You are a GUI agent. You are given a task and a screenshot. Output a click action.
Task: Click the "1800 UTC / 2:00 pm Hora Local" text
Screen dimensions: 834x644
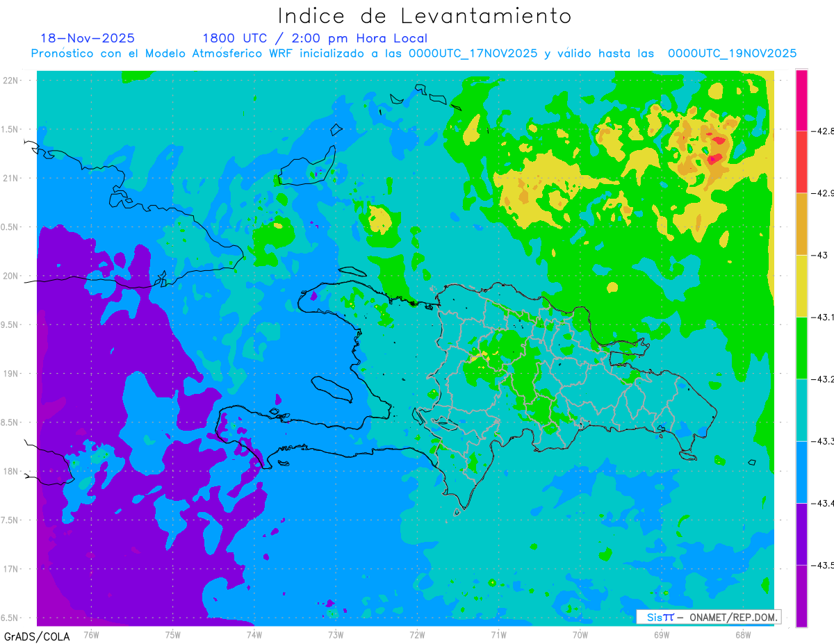tap(315, 38)
